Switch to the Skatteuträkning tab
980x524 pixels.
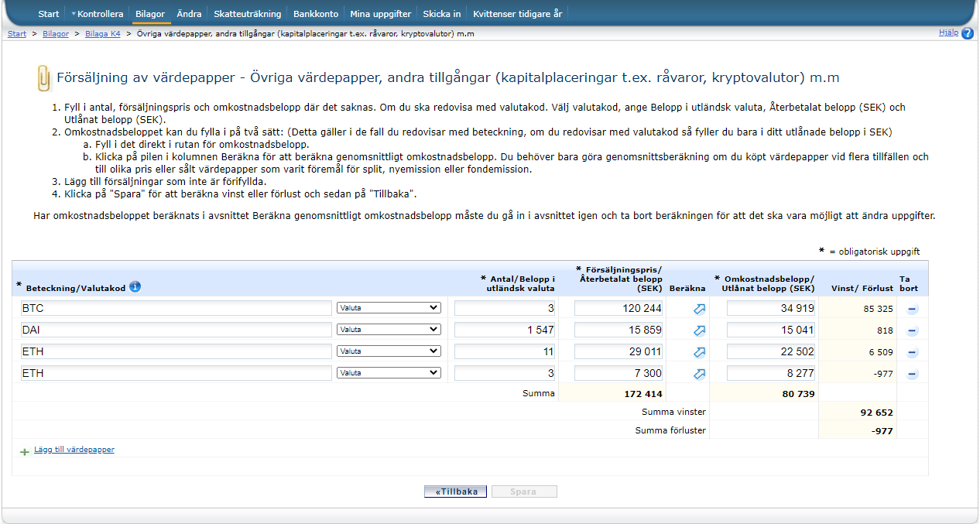coord(248,14)
